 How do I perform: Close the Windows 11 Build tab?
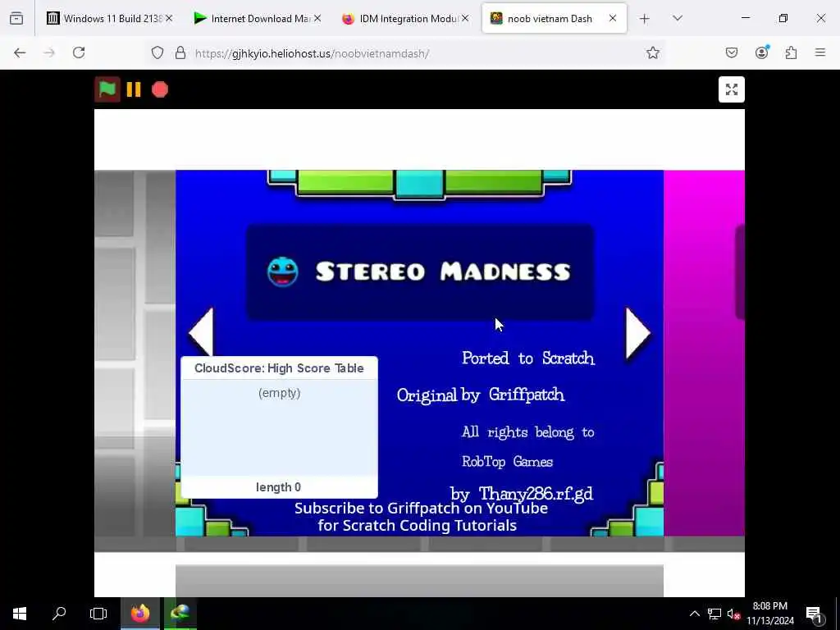[169, 18]
